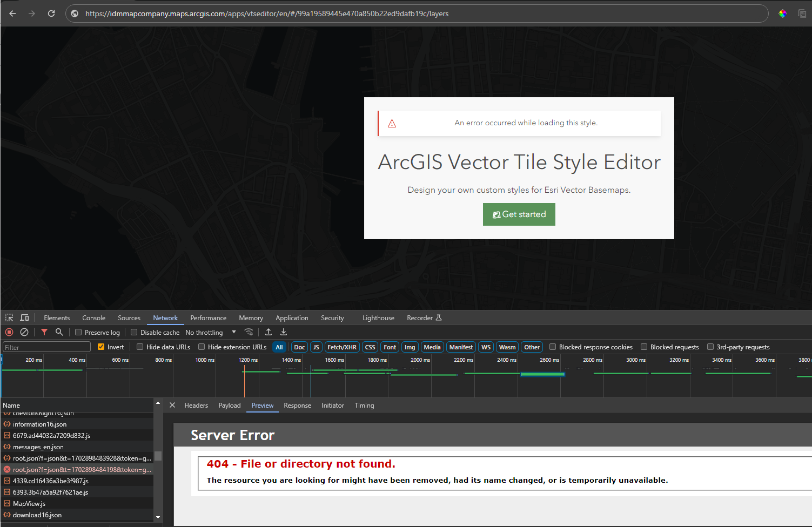
Task: Activate the inspect element picker icon
Action: click(9, 317)
